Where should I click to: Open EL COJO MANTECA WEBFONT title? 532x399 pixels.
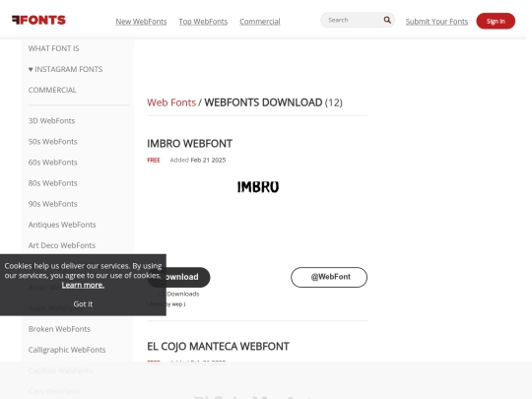coord(218,347)
